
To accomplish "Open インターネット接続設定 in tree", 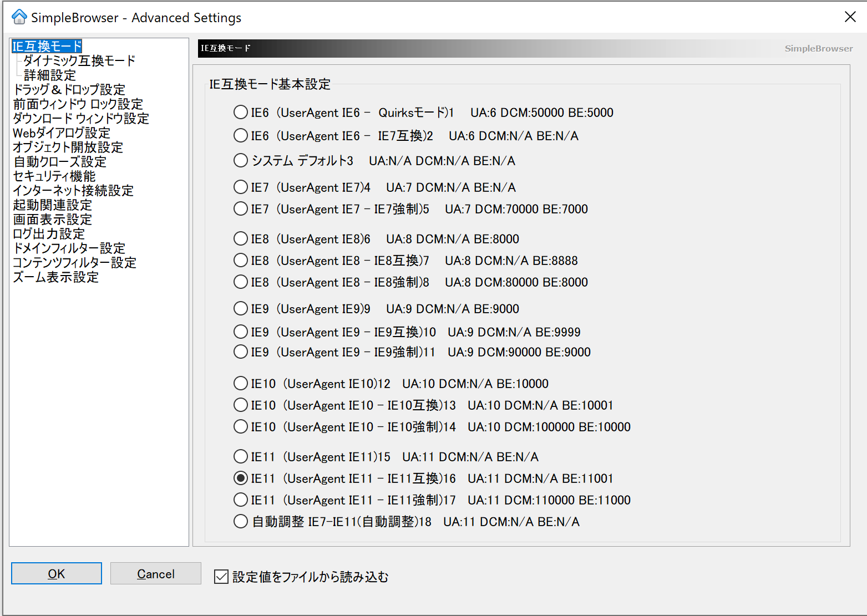I will 73,191.
